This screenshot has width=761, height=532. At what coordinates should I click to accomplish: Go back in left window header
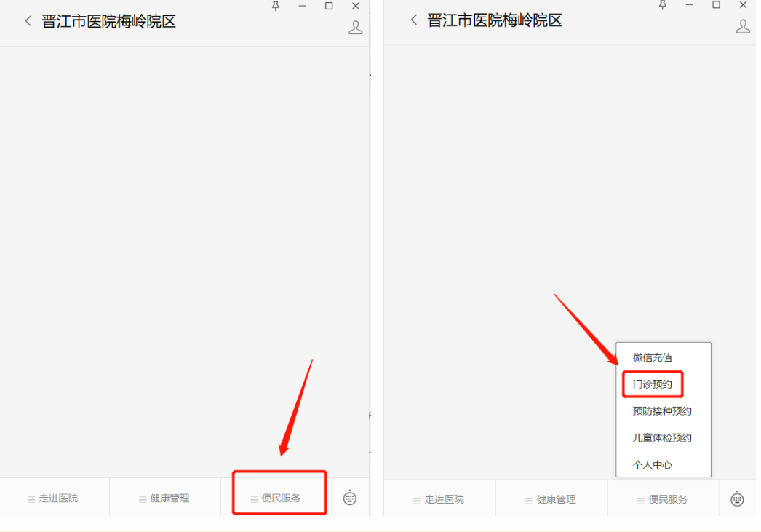[28, 21]
